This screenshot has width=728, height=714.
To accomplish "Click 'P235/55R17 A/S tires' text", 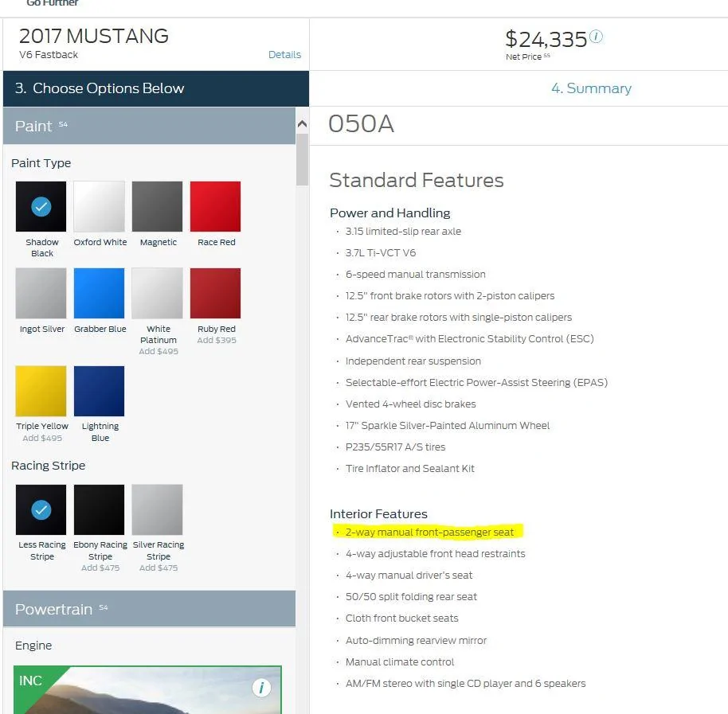I will (x=396, y=447).
